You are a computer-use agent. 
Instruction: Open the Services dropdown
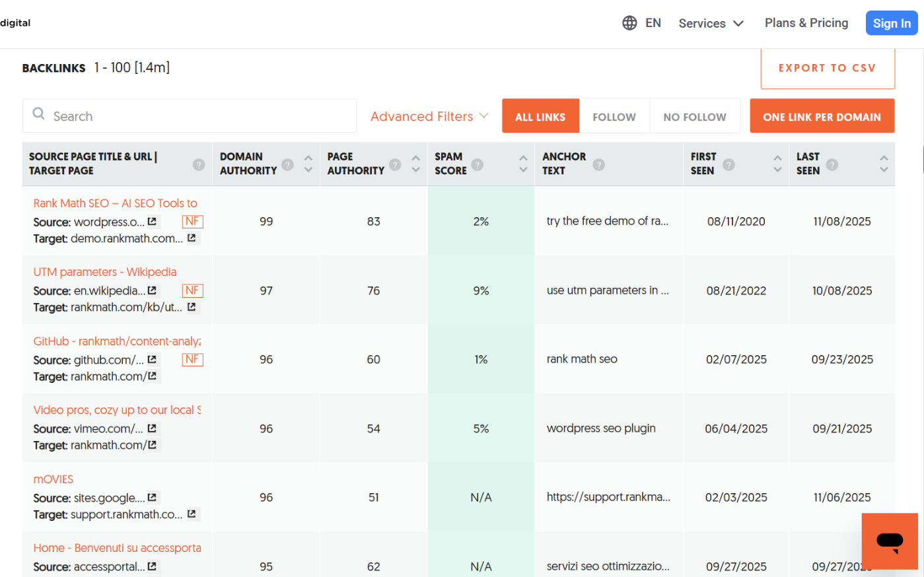tap(711, 22)
